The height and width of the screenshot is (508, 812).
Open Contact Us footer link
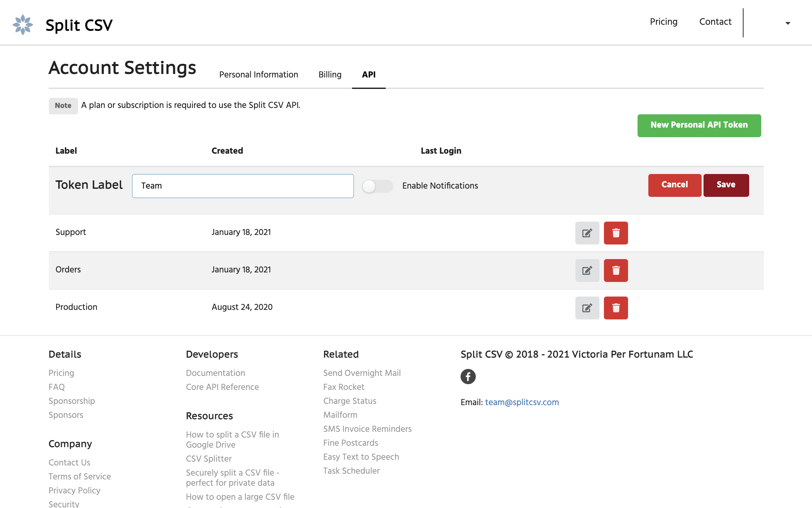click(x=69, y=462)
